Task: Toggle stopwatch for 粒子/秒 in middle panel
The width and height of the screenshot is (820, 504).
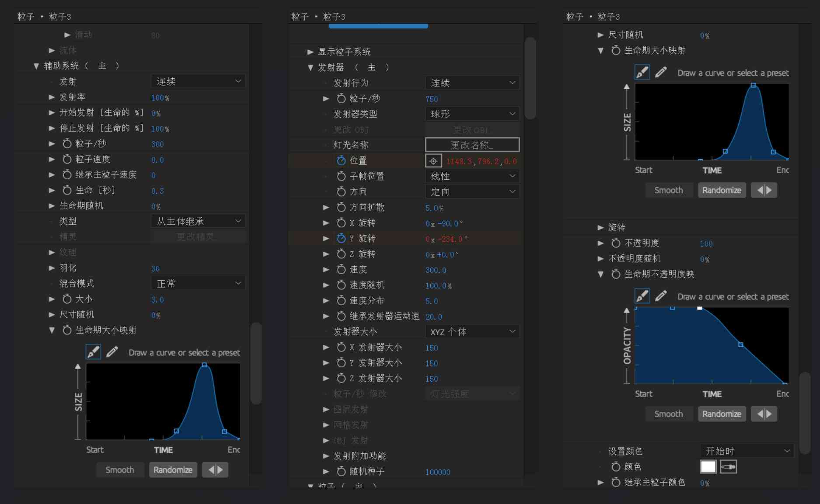Action: (341, 98)
